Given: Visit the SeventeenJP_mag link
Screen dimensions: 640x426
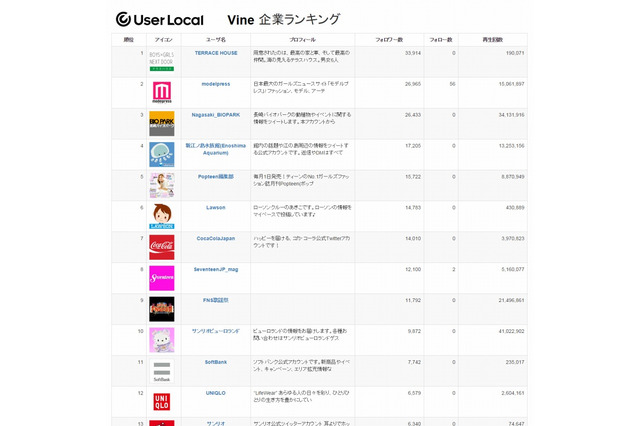Looking at the screenshot, I should point(216,269).
